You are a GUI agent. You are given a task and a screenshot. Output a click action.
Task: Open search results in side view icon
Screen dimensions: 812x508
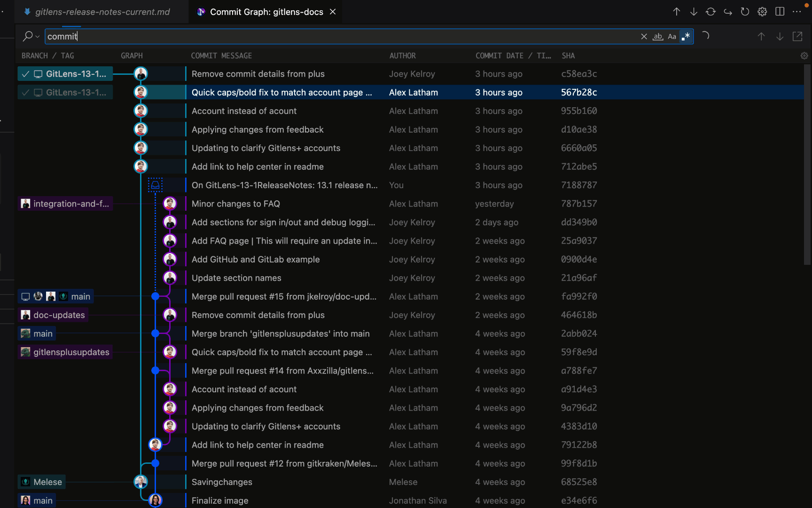pos(797,36)
